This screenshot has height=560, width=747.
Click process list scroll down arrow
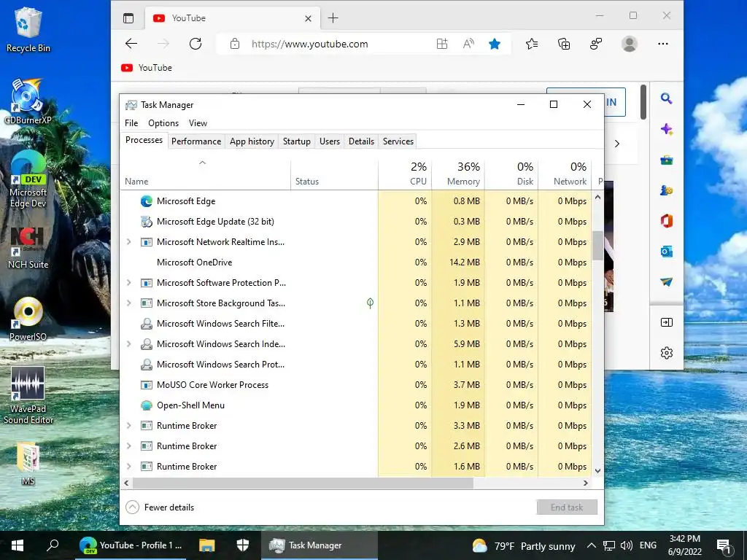(598, 471)
